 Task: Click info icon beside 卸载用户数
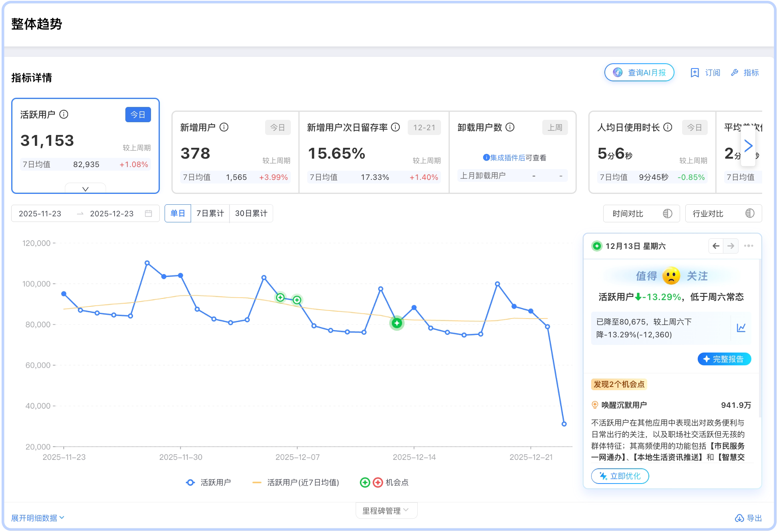(510, 127)
